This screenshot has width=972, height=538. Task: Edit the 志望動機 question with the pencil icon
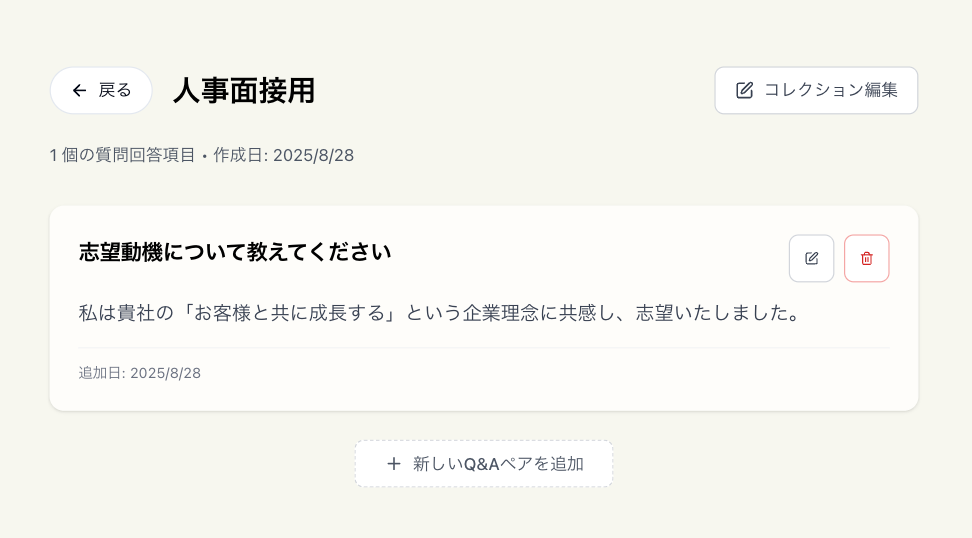[811, 258]
